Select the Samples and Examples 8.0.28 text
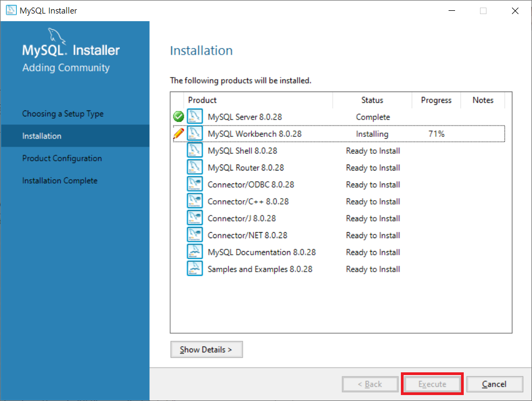 click(x=260, y=269)
